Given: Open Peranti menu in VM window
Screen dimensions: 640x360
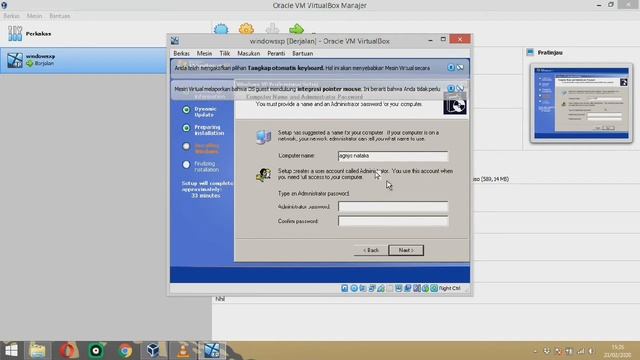Looking at the screenshot, I should [276, 53].
